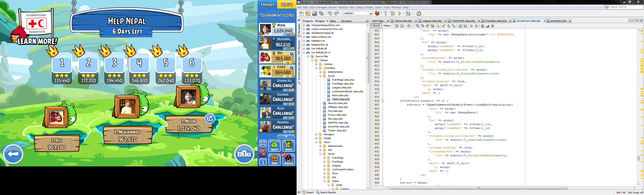The image size is (644, 195).
Task: Click the blue back arrow in game
Action: click(x=13, y=154)
